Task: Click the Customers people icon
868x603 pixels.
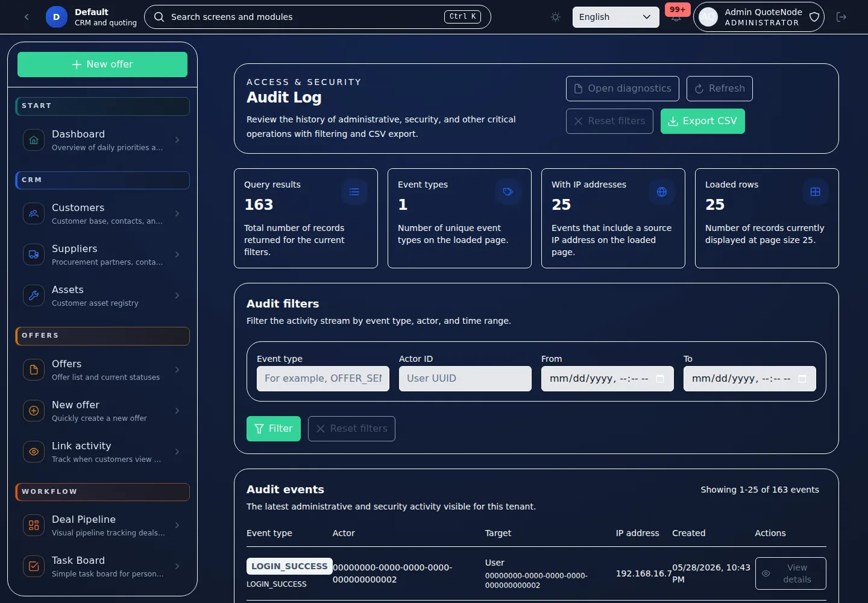Action: 34,213
